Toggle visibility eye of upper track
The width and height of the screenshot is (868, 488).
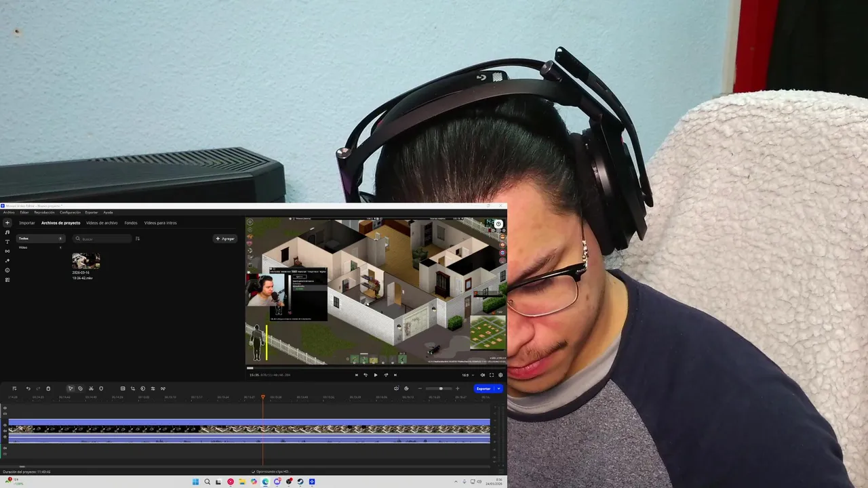click(x=5, y=408)
